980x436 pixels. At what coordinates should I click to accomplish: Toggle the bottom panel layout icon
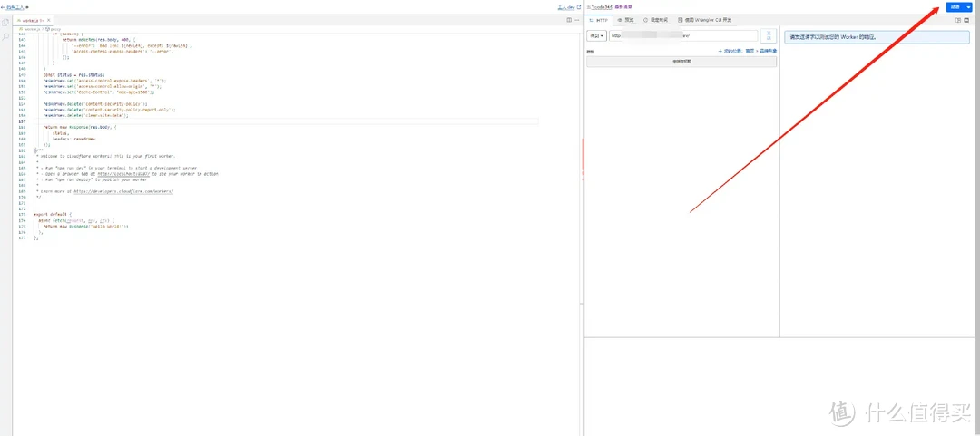(967, 21)
